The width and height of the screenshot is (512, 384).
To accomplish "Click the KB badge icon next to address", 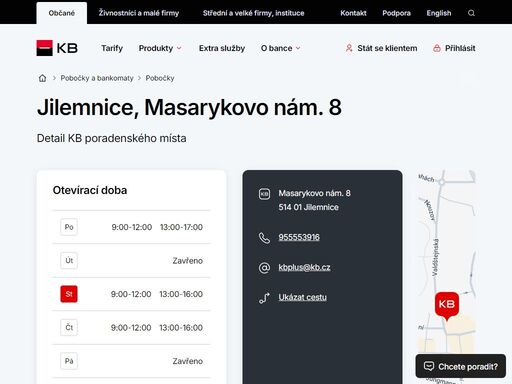I will click(264, 194).
